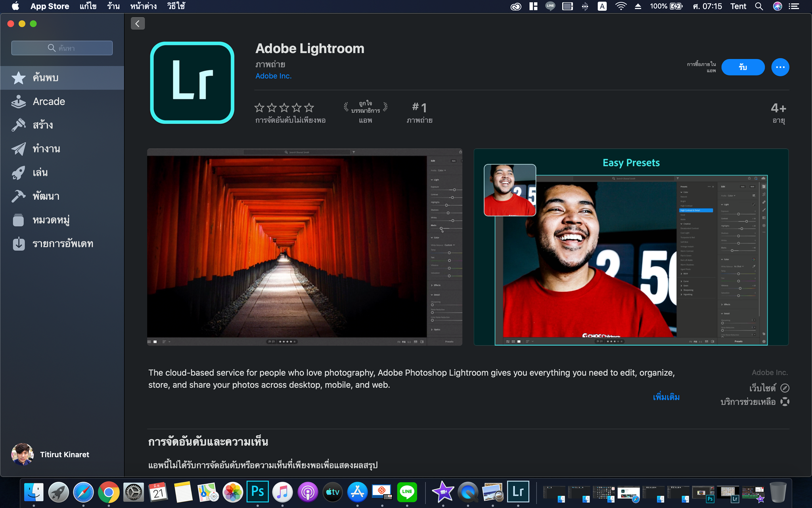Open the สร้าง (Create) section
This screenshot has width=812, height=508.
tap(44, 125)
